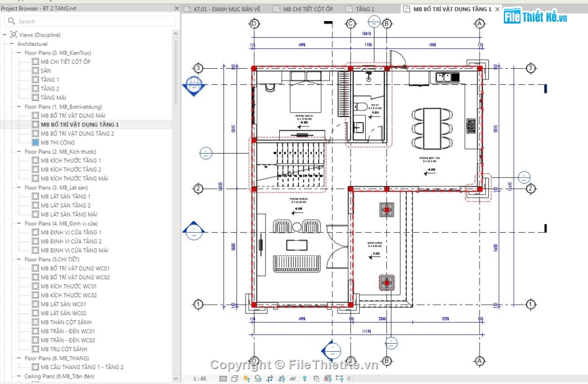Click Project Browser scrollbar down arrow

176,378
